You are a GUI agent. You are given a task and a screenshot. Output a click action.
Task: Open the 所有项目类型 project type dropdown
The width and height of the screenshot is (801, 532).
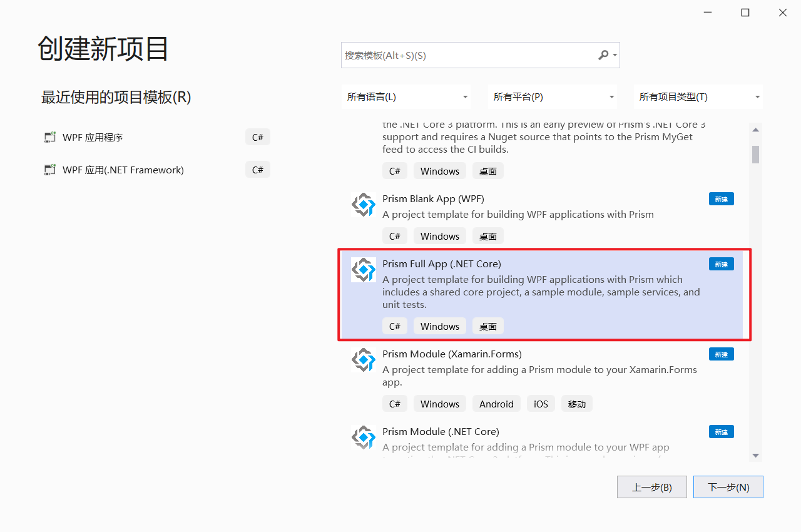(698, 97)
